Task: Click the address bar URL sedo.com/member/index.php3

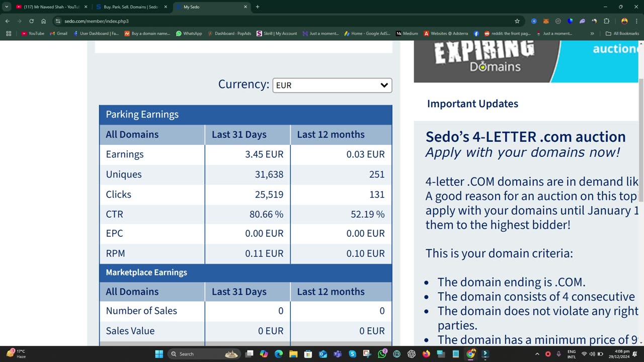Action: click(97, 21)
